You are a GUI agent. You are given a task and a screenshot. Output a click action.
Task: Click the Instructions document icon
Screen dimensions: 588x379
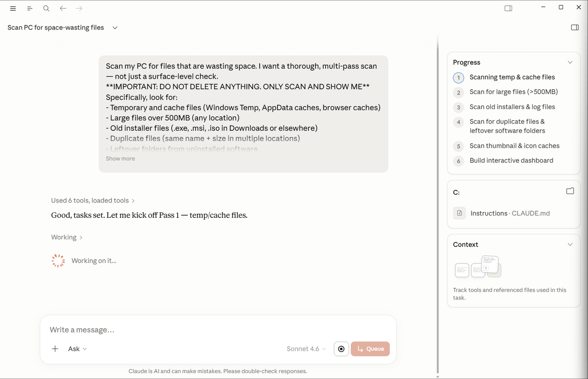[x=459, y=213]
